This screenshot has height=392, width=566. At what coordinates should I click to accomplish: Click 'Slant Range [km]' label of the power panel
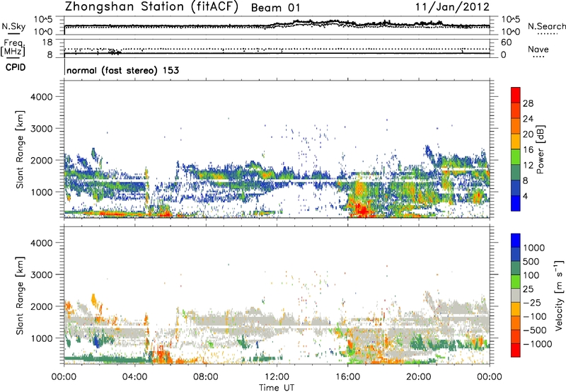pos(20,149)
